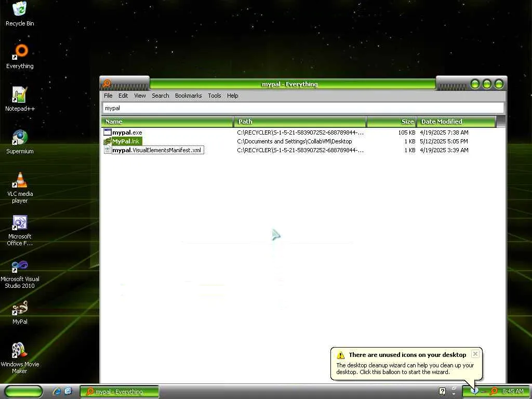Click the blue info tray icon under the balloon

coord(474,391)
